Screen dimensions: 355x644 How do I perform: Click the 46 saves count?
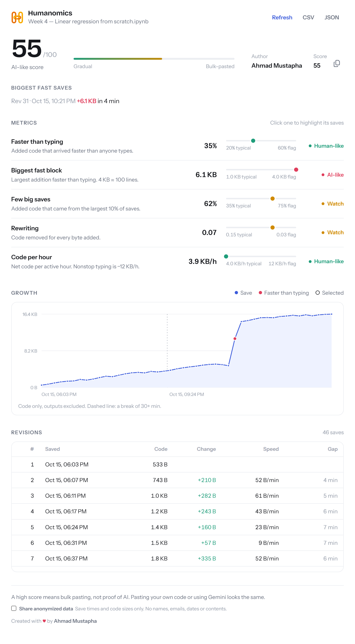coord(333,432)
